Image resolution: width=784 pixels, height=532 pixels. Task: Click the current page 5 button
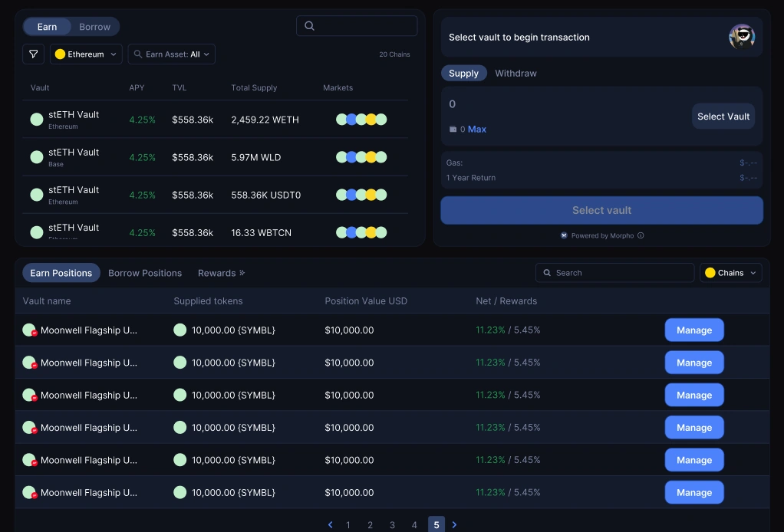tap(436, 524)
